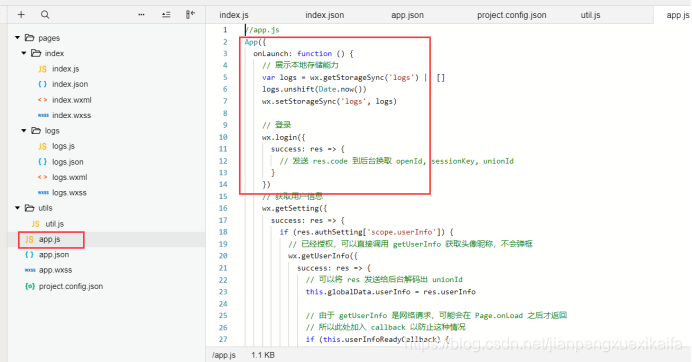Switch to the app.json editor tab

coord(407,15)
